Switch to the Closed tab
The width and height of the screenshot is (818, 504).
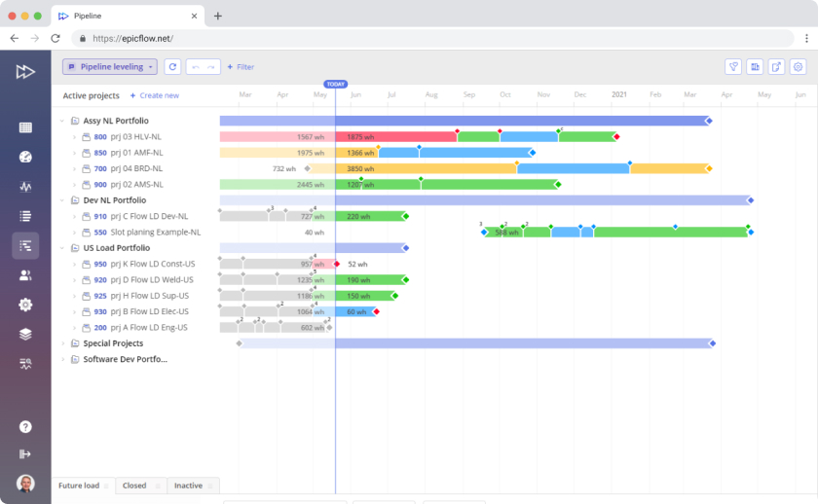pyautogui.click(x=141, y=486)
